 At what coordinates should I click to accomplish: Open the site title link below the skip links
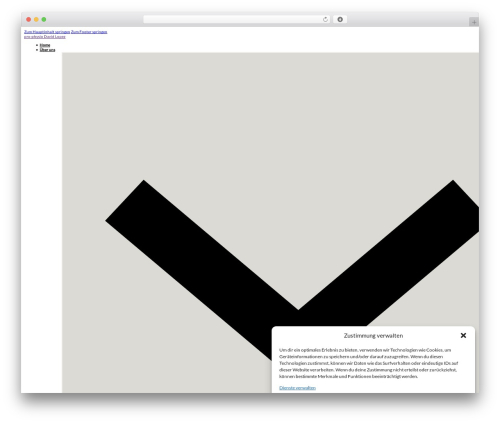45,37
